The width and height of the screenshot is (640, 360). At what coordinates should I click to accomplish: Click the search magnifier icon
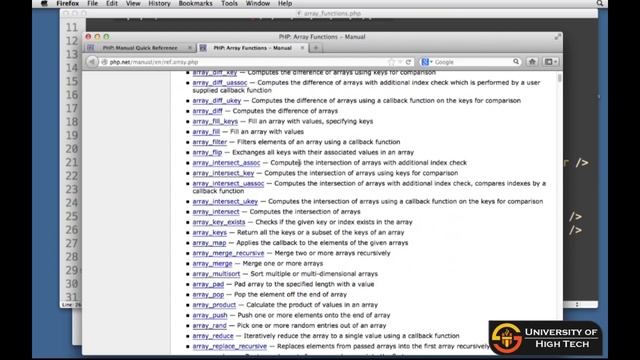[x=516, y=62]
